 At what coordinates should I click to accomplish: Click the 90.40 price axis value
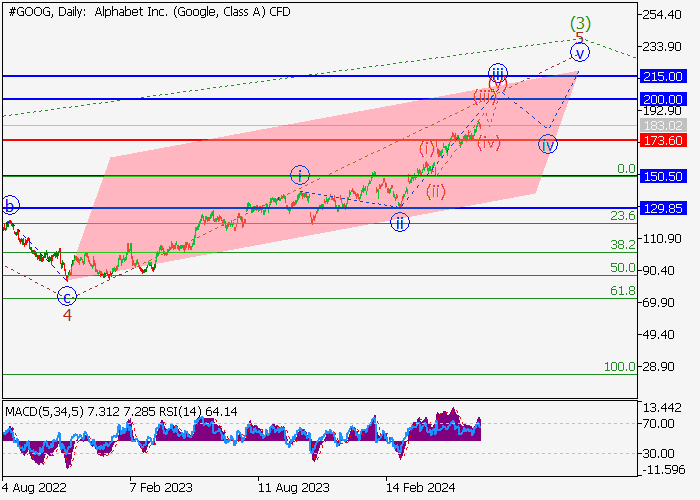(x=658, y=271)
